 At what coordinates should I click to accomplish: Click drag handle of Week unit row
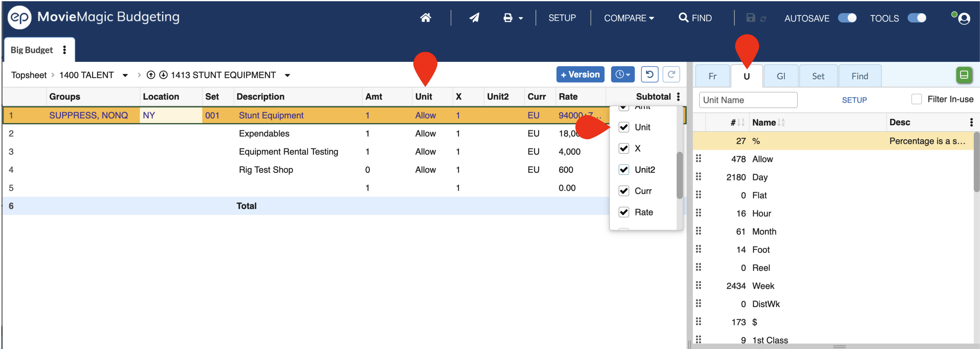pos(698,285)
